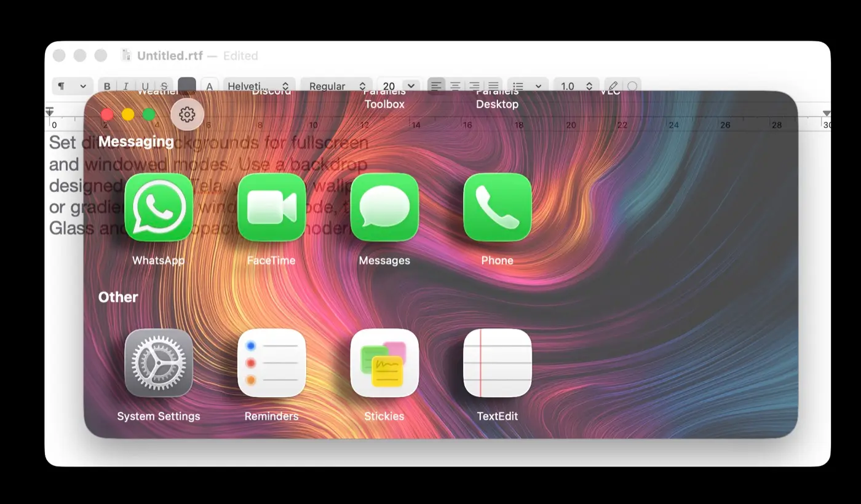Click the Reminders label text
861x504 pixels.
pos(271,416)
